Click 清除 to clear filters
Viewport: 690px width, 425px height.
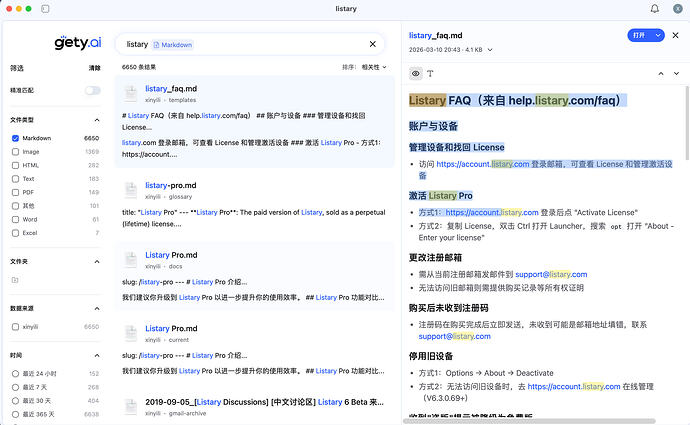pos(95,68)
